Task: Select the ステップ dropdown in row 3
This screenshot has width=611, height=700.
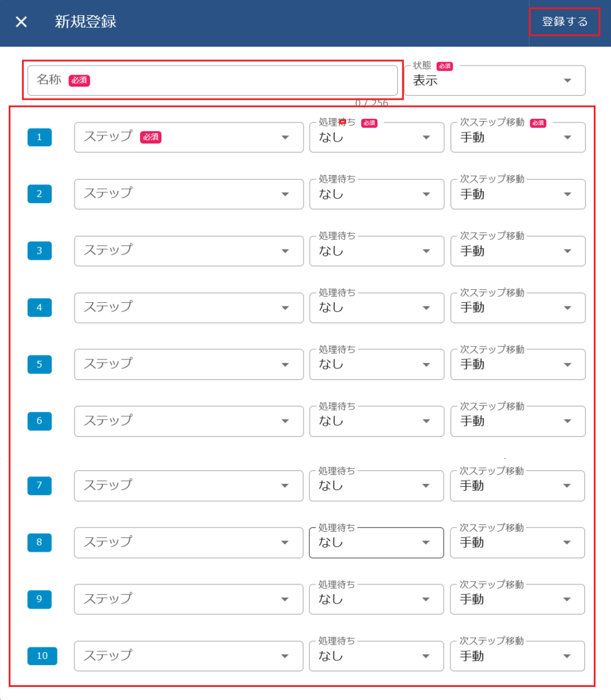Action: [189, 251]
